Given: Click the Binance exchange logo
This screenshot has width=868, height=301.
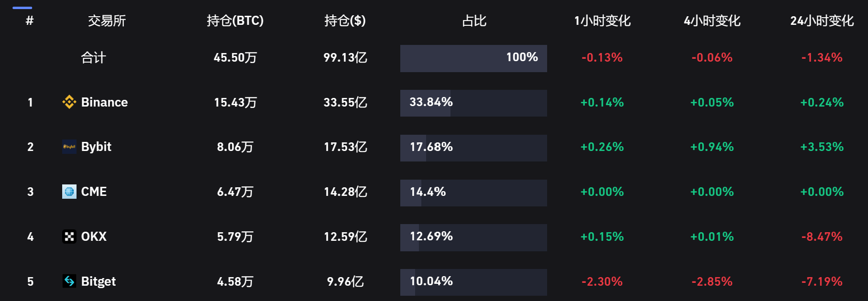Looking at the screenshot, I should [69, 102].
